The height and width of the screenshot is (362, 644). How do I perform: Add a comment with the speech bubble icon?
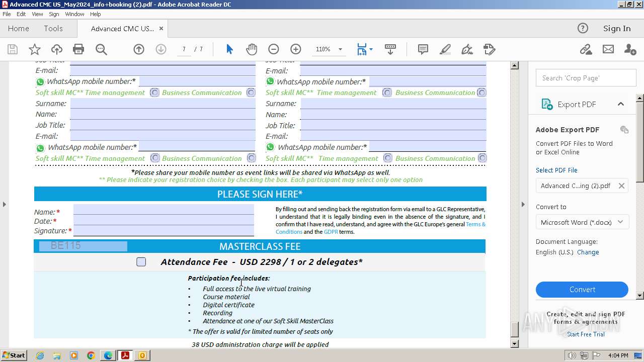[423, 49]
